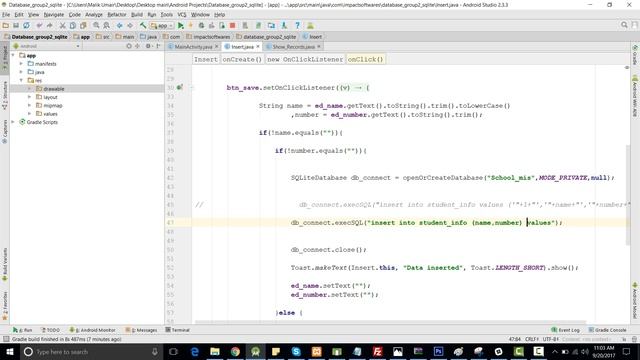Click the Synchronize toolbar icon
This screenshot has height=360, width=640.
pyautogui.click(x=26, y=25)
